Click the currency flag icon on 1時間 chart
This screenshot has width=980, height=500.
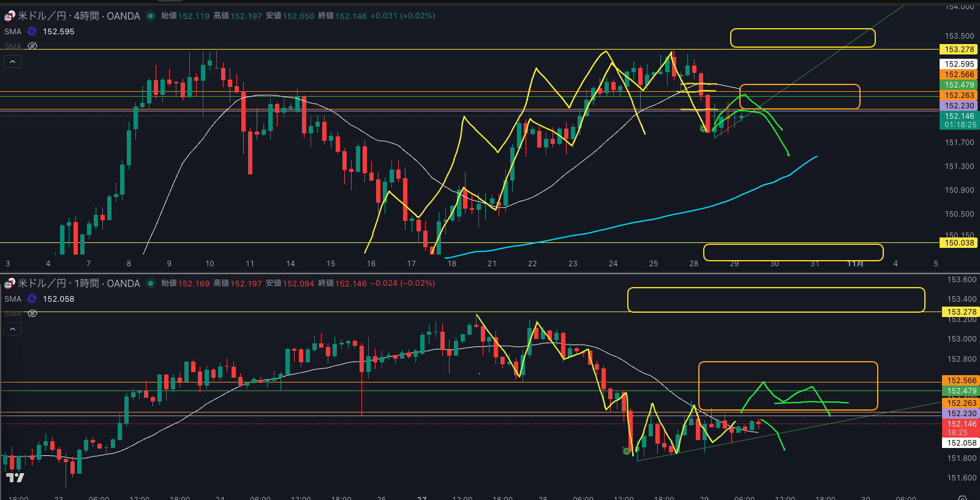[10, 283]
